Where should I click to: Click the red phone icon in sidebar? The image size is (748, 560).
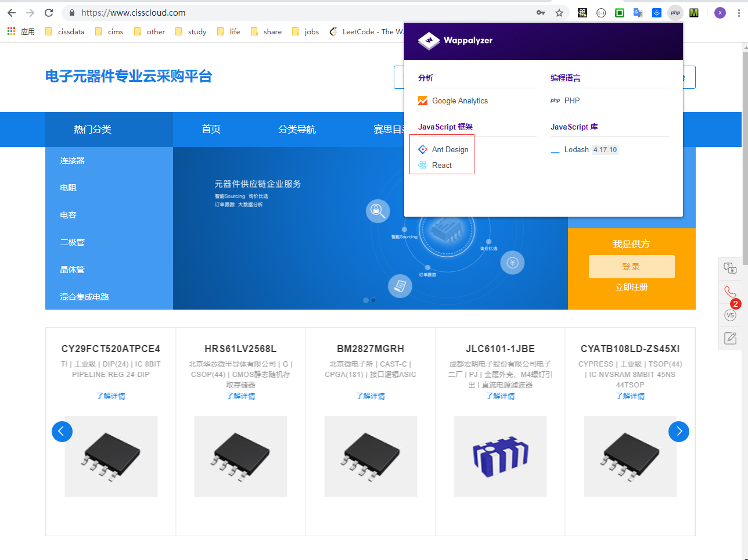click(731, 292)
